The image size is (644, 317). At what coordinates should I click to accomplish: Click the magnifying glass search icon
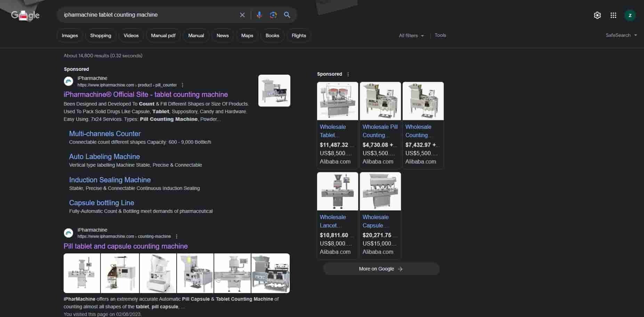(287, 15)
